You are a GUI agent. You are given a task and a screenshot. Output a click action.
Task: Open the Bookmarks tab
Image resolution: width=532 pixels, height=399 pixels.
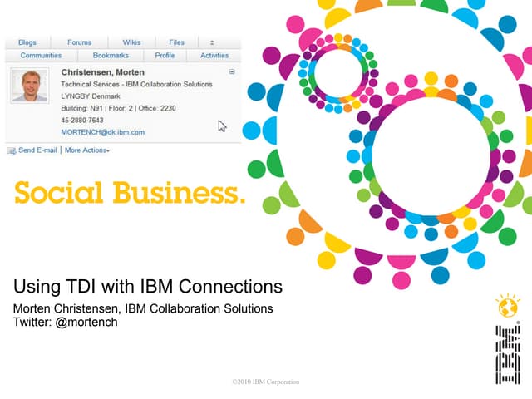coord(111,56)
